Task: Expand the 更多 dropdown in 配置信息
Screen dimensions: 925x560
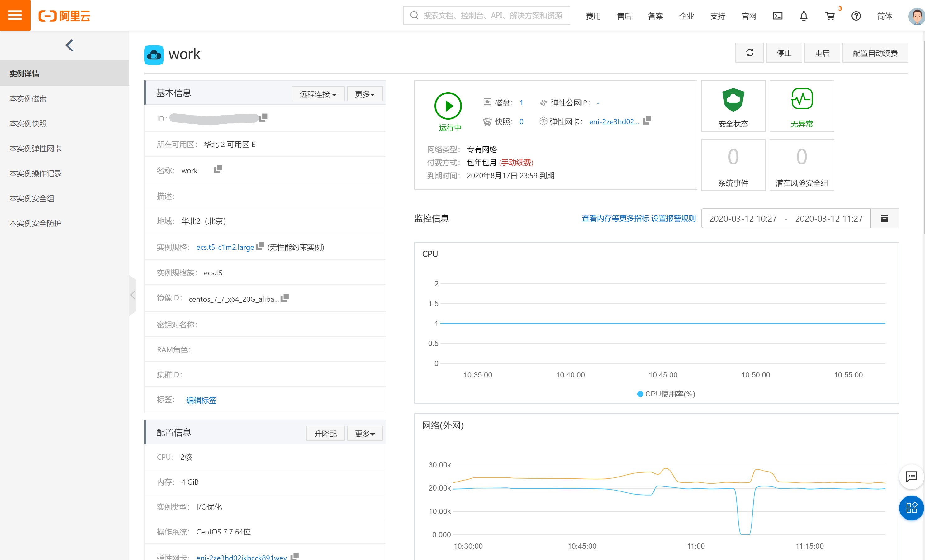Action: click(364, 434)
